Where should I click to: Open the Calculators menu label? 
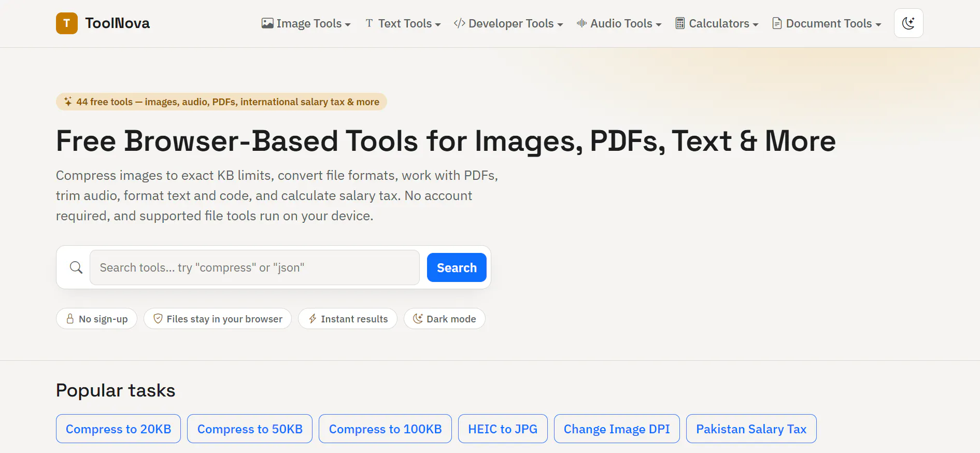pyautogui.click(x=719, y=23)
